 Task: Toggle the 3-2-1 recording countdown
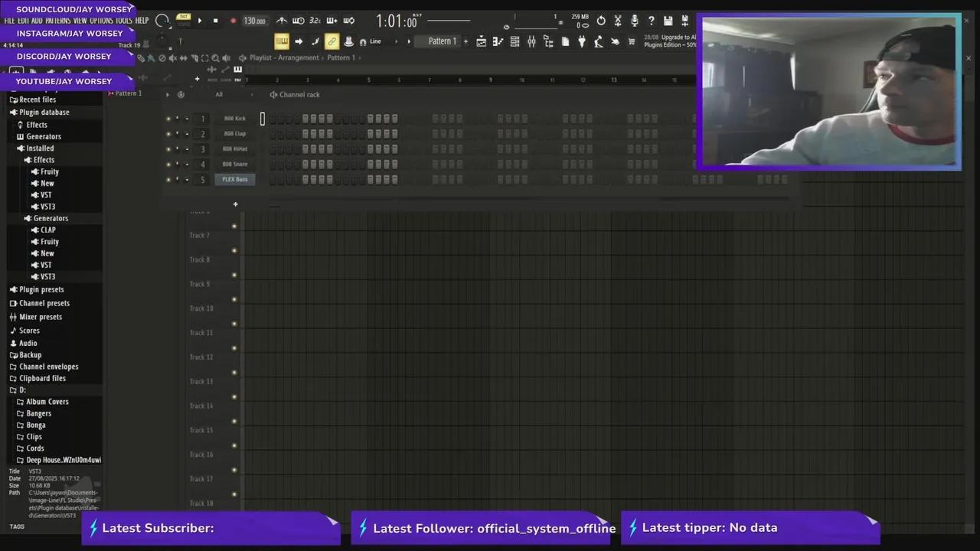pos(315,21)
